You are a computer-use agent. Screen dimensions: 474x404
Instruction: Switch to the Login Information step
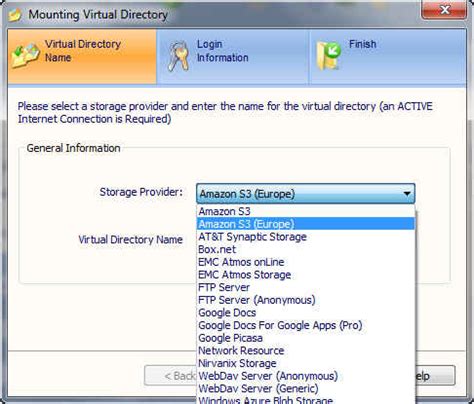pyautogui.click(x=233, y=56)
